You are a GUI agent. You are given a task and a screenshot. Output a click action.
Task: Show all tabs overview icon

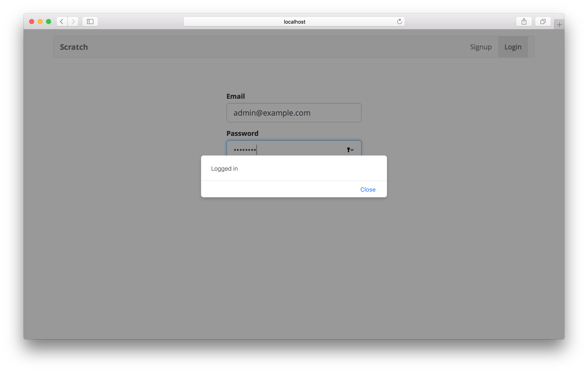(x=543, y=22)
